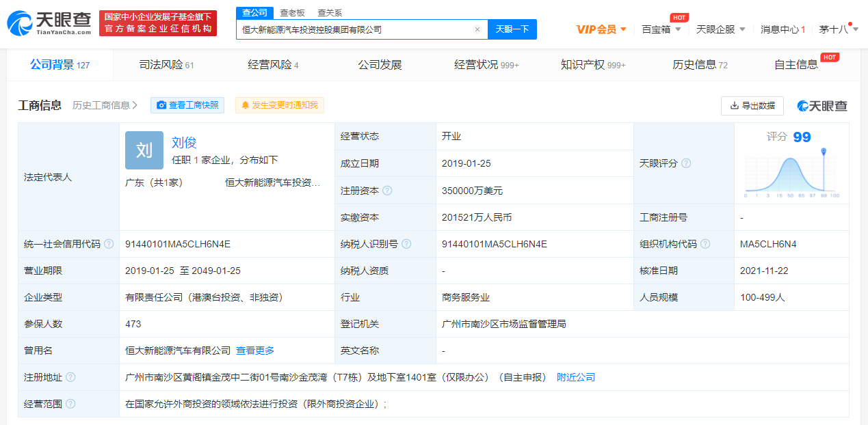Click the 发生变更时通知我 button
The height and width of the screenshot is (425, 868).
pos(280,105)
